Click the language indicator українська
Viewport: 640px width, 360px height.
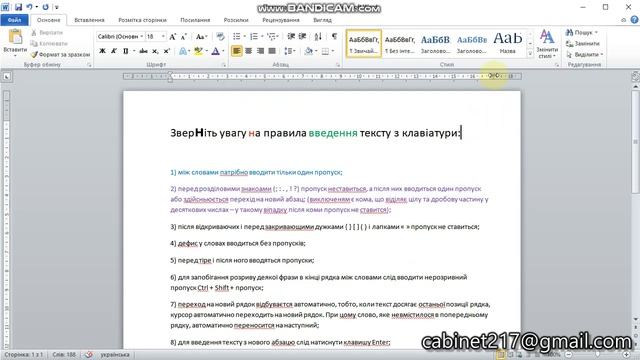coord(115,355)
